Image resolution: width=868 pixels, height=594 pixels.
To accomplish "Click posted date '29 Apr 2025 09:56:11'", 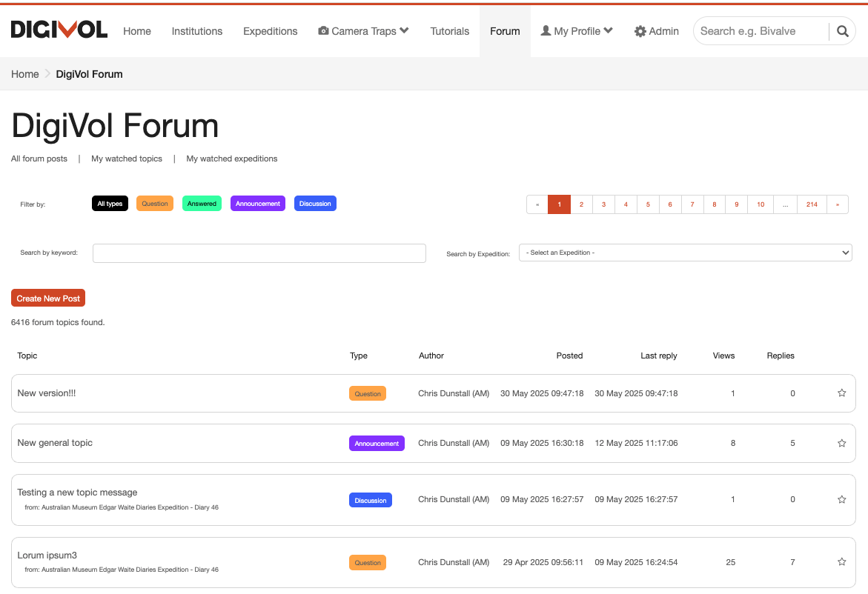I will click(x=543, y=562).
